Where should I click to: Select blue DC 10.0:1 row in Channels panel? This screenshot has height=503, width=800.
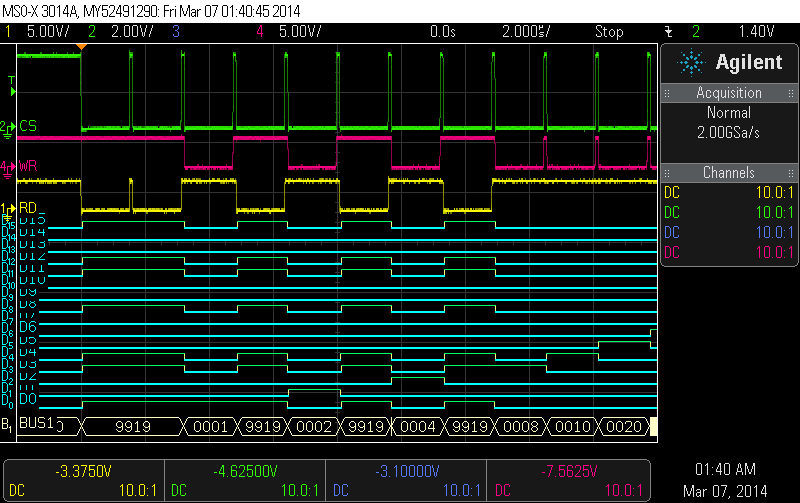point(729,232)
